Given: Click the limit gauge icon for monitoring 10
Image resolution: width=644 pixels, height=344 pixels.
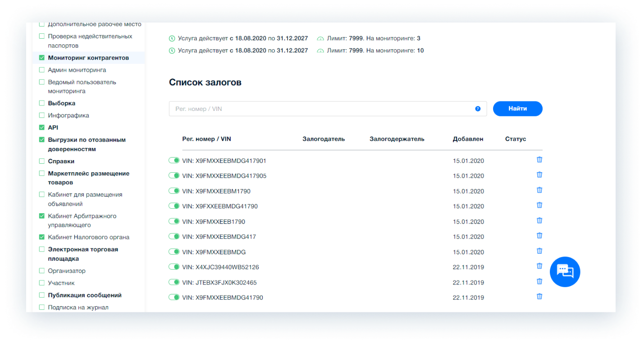Looking at the screenshot, I should [x=320, y=50].
